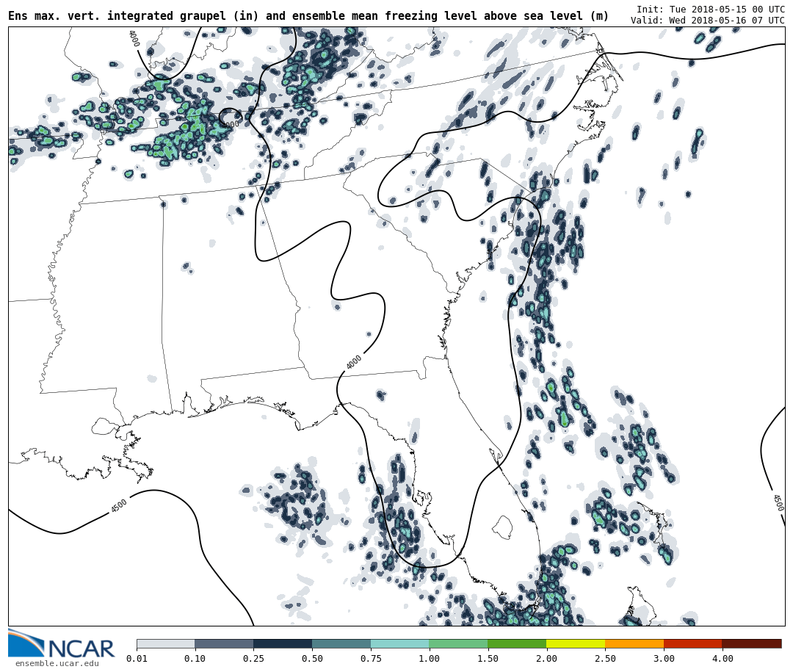793x672 pixels.
Task: Open the ensemble.ucar.edu link
Action: pos(57,664)
